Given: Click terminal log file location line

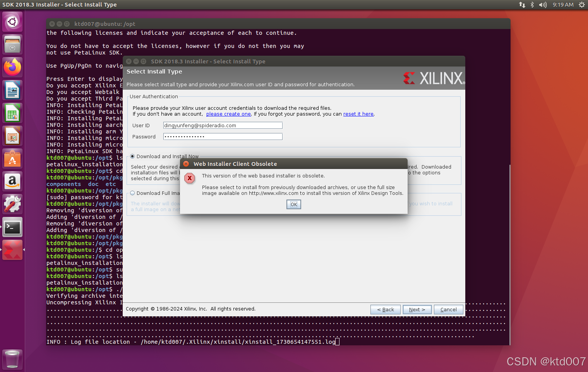Looking at the screenshot, I should pos(191,342).
